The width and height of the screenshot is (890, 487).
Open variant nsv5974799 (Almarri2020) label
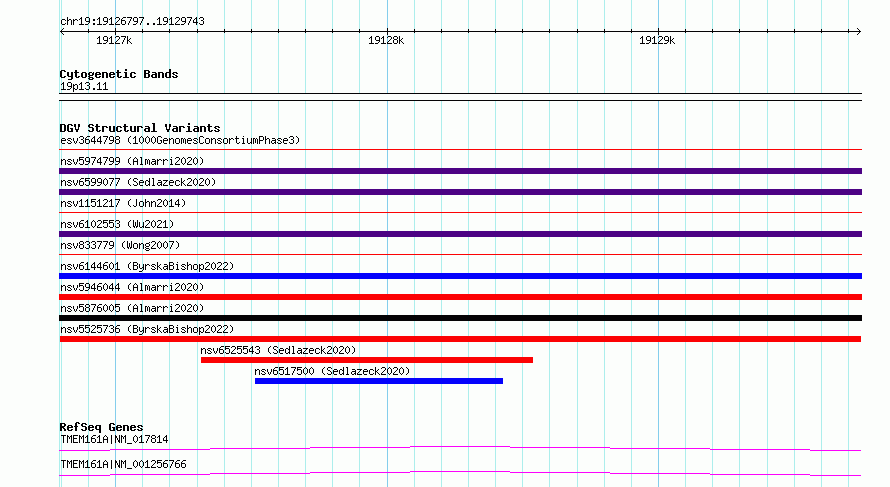tap(132, 161)
